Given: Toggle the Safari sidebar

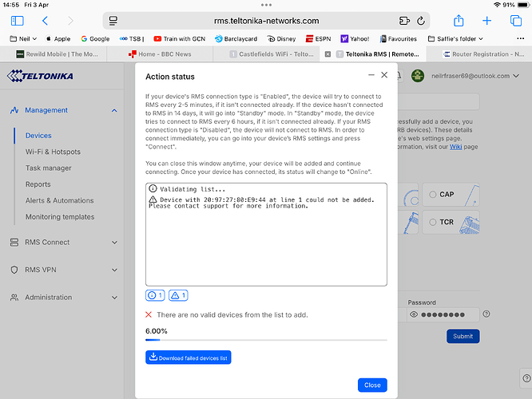Looking at the screenshot, I should tap(18, 21).
